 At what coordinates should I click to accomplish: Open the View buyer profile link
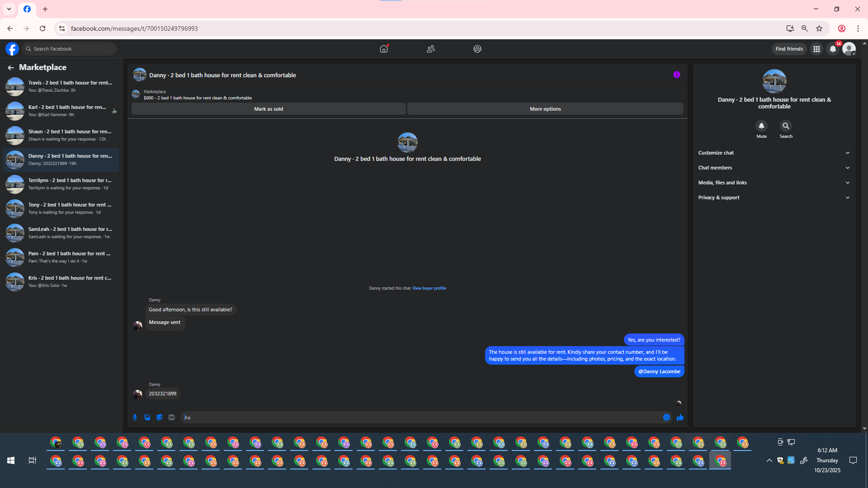[429, 288]
